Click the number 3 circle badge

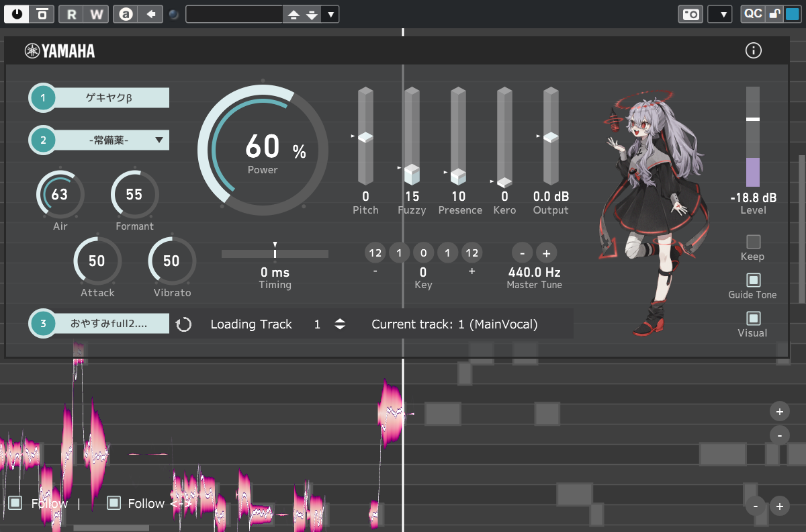(x=43, y=324)
